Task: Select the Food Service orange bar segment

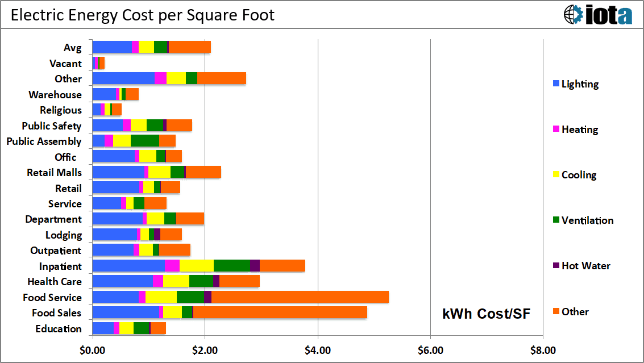Action: (x=300, y=297)
